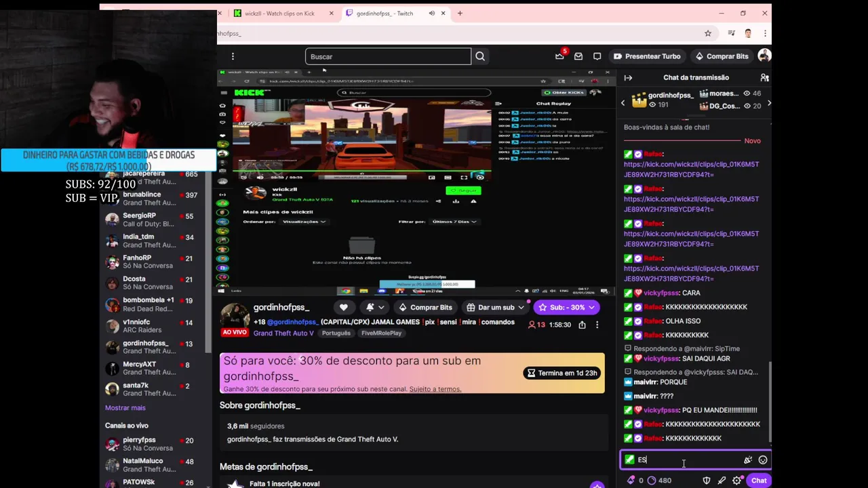This screenshot has height=488, width=868.
Task: Toggle the sword mod tools icon
Action: [x=722, y=481]
